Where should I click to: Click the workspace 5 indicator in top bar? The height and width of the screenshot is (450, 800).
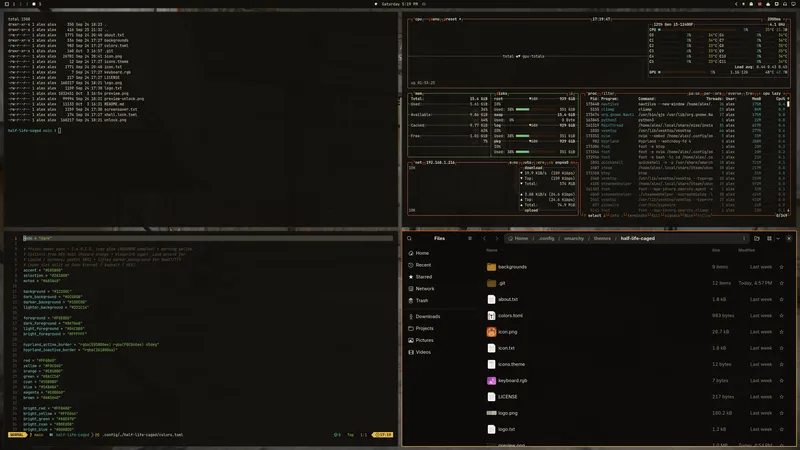(x=40, y=4)
